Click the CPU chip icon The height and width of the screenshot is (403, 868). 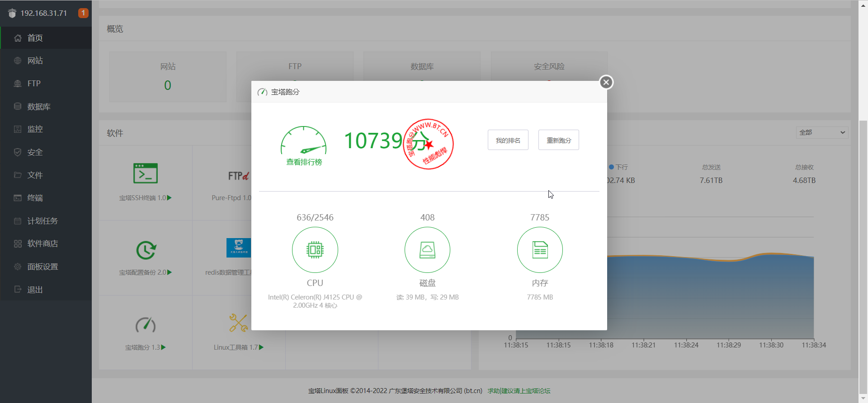(315, 250)
